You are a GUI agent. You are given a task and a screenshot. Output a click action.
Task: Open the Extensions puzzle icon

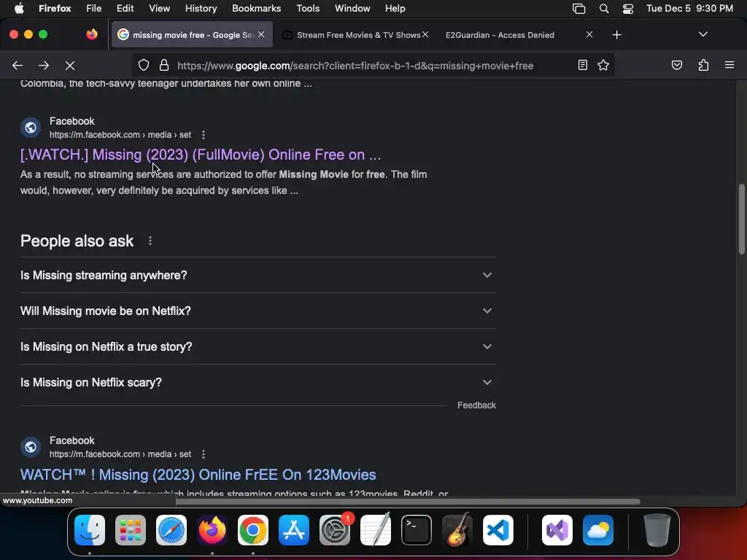click(x=703, y=65)
